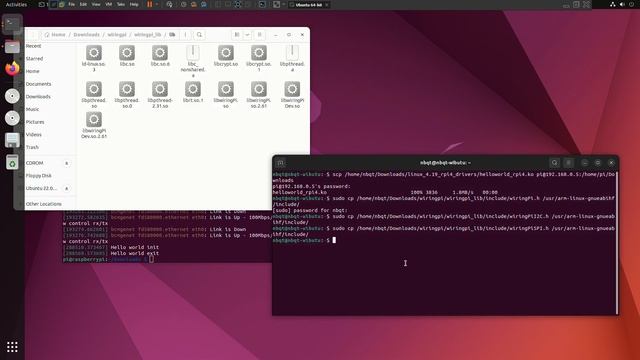Image resolution: width=640 pixels, height=360 pixels.
Task: Select the libc.so file icon
Action: point(127,53)
